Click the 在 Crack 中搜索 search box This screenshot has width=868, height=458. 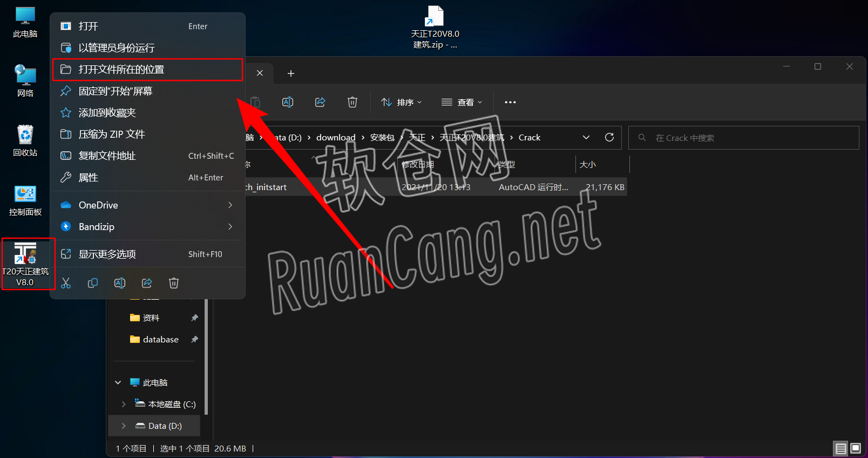(x=744, y=138)
